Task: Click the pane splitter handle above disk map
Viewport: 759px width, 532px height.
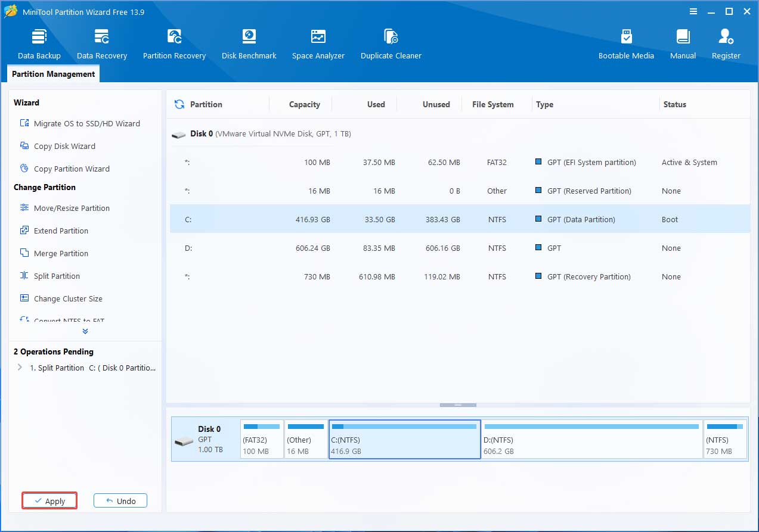Action: click(x=458, y=405)
